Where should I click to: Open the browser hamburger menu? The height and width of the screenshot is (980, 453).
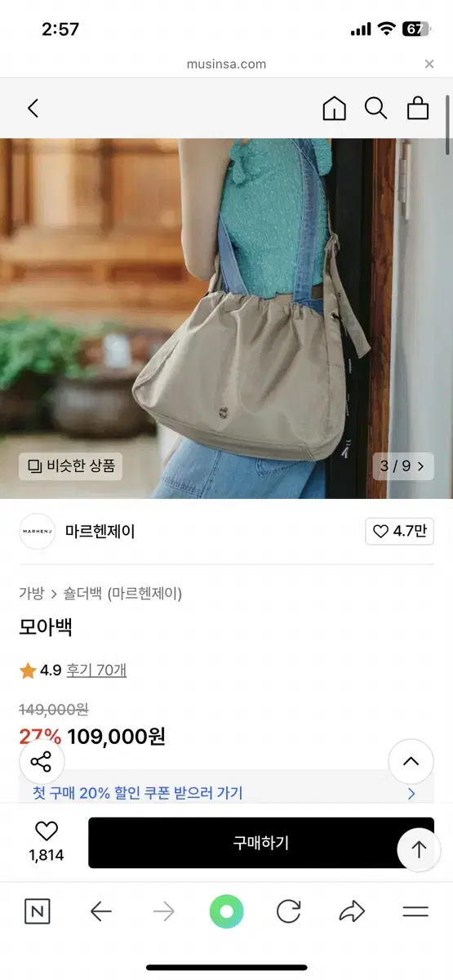click(415, 912)
